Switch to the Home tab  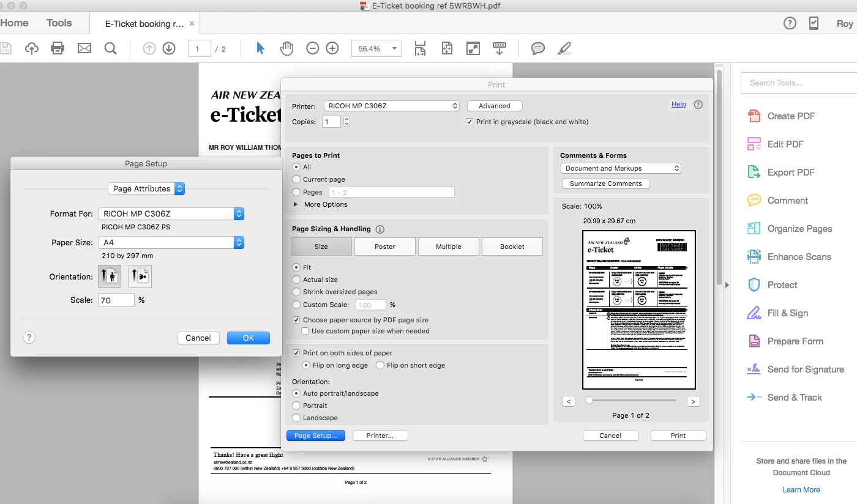coord(15,23)
